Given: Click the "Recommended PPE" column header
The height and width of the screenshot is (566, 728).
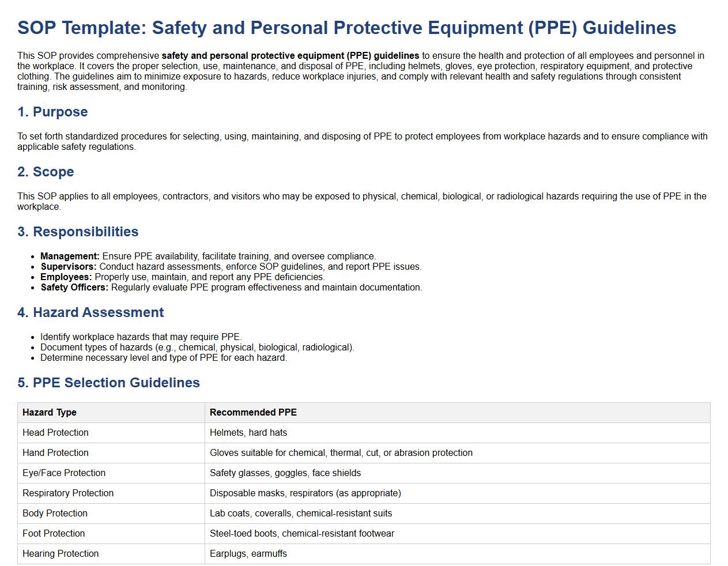Looking at the screenshot, I should click(x=253, y=413).
